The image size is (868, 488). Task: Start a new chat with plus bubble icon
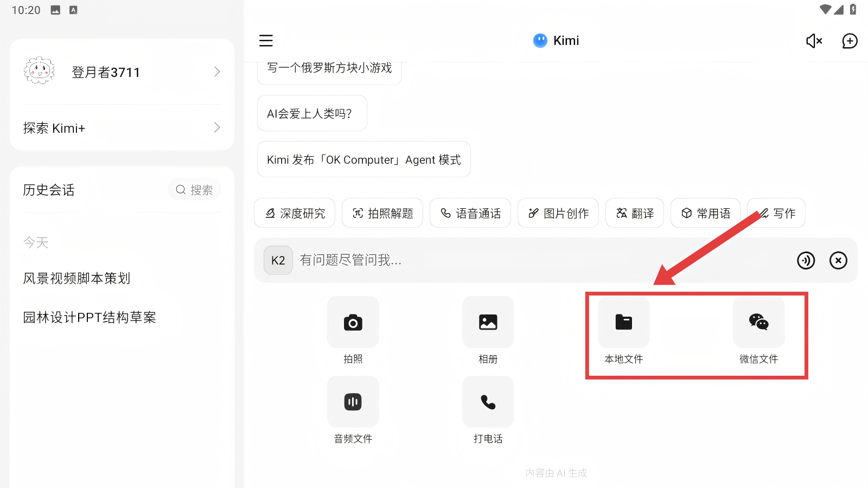[x=850, y=41]
